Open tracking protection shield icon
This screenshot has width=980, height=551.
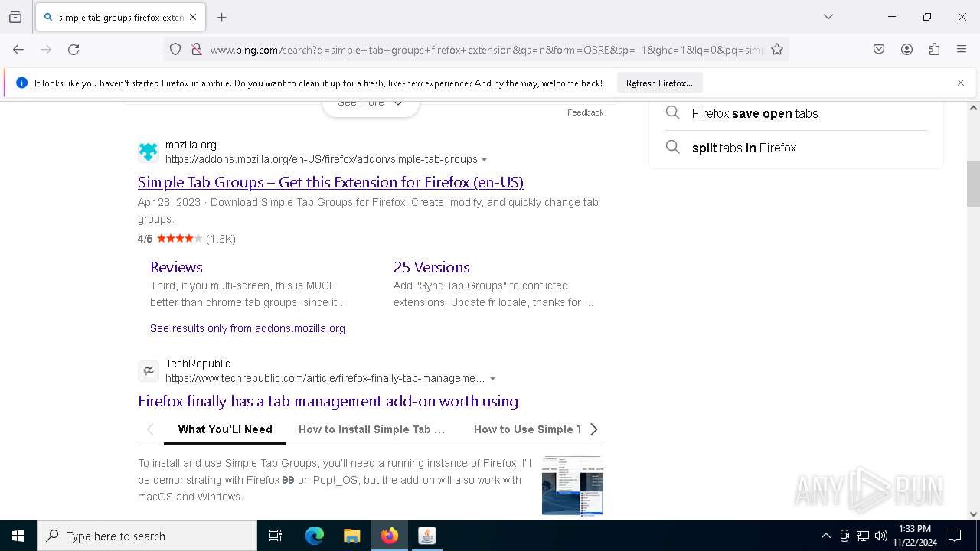tap(175, 50)
